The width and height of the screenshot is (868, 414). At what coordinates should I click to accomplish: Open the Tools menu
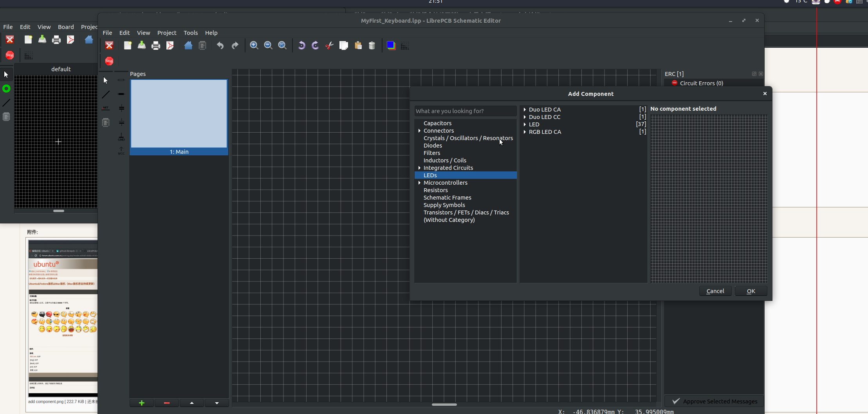coord(191,33)
